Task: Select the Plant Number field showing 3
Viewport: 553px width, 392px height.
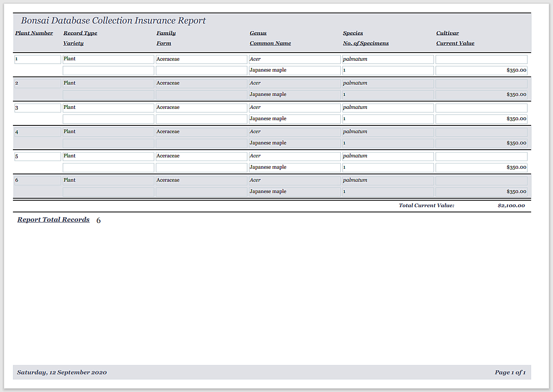Action: (x=38, y=108)
